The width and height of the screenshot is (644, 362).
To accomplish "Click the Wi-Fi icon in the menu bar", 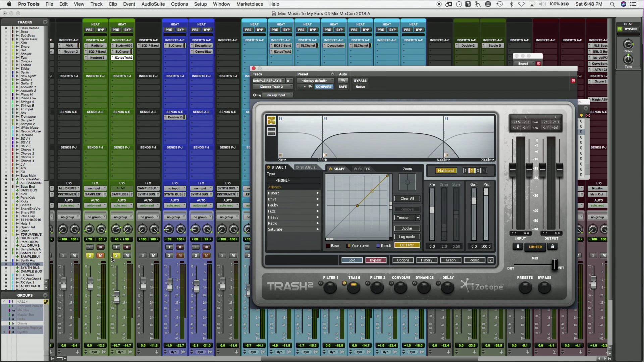I will coord(521,4).
